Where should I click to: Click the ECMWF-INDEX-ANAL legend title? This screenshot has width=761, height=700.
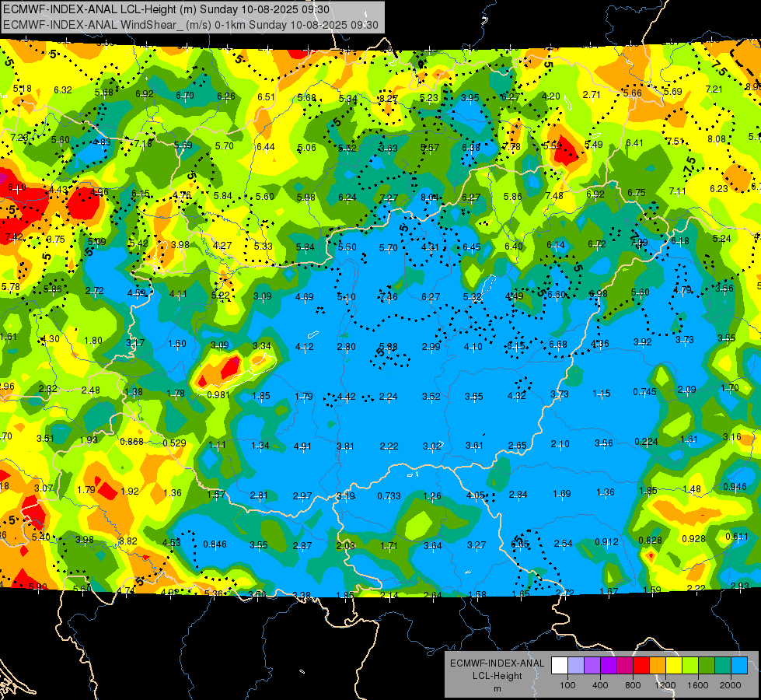click(x=497, y=663)
